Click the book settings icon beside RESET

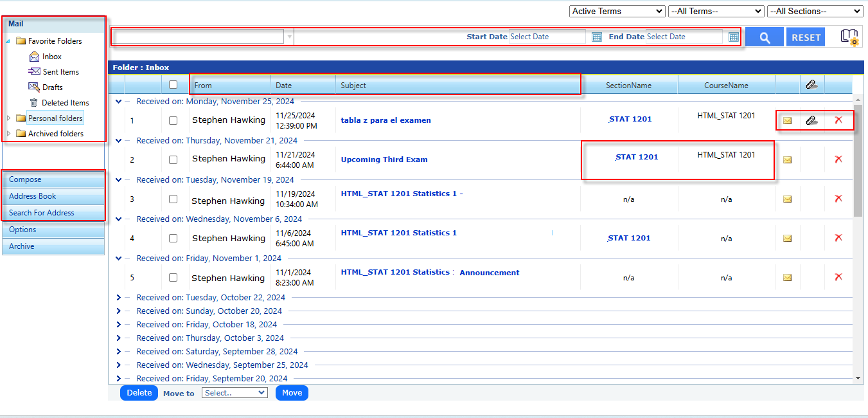pos(849,37)
